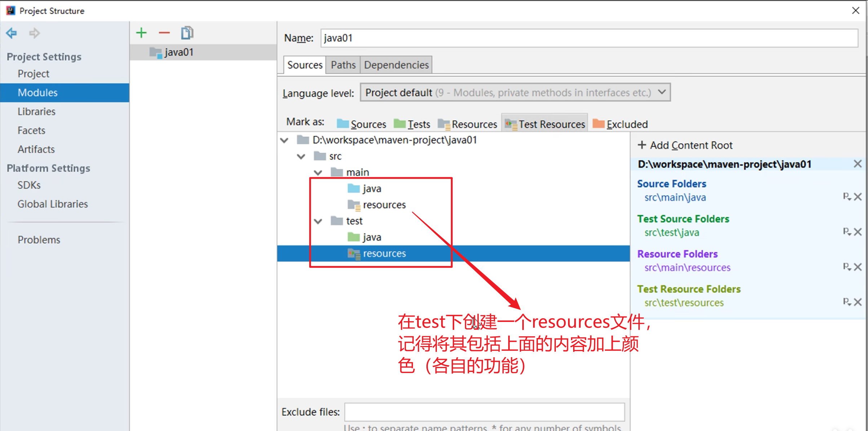Select blue java folder under main

click(x=372, y=189)
